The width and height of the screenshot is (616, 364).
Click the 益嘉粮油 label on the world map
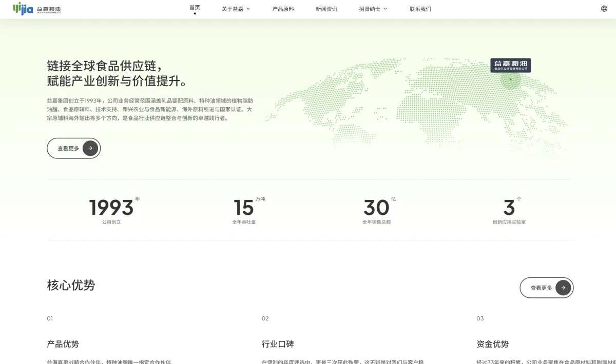(510, 65)
